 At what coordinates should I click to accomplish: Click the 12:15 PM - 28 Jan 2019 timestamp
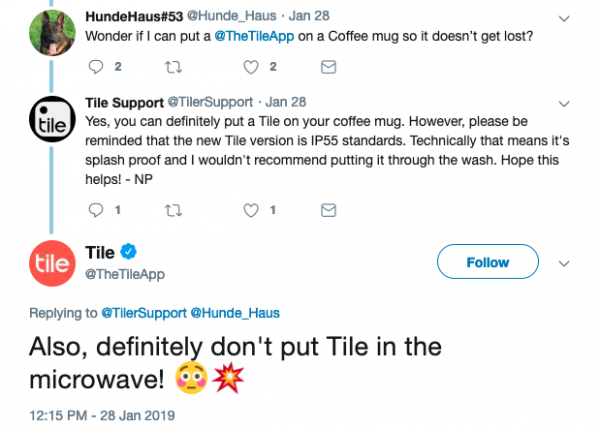click(x=102, y=412)
